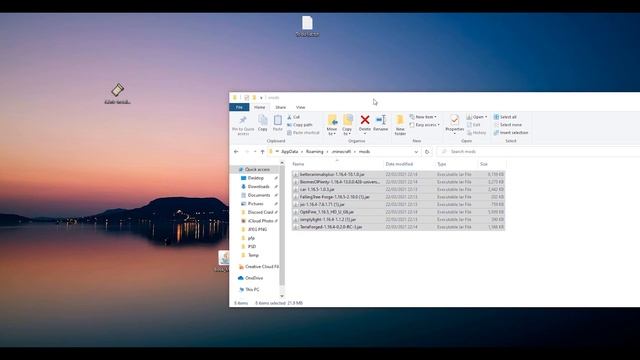
Task: Click the Pin to Quick access icon
Action: (243, 120)
